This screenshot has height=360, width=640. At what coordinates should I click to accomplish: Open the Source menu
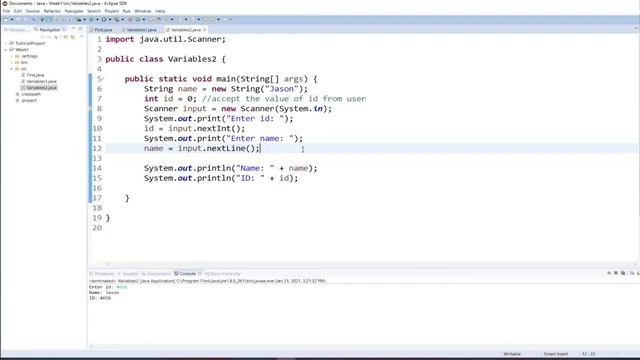click(x=33, y=11)
